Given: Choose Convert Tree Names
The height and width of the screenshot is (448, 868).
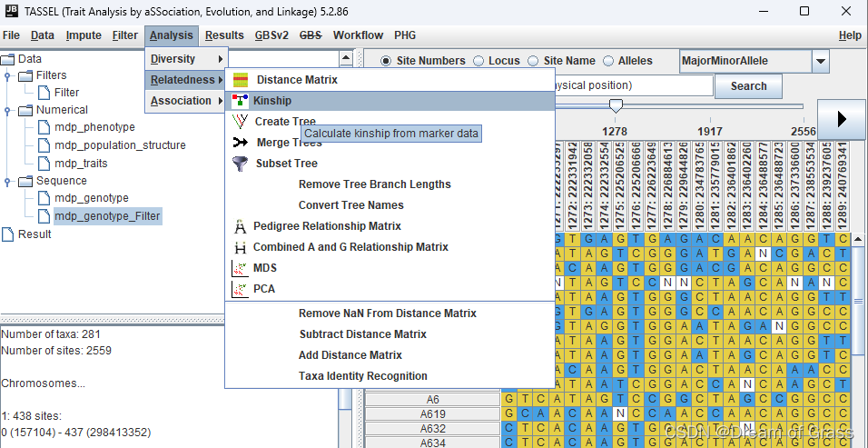Looking at the screenshot, I should [x=390, y=205].
